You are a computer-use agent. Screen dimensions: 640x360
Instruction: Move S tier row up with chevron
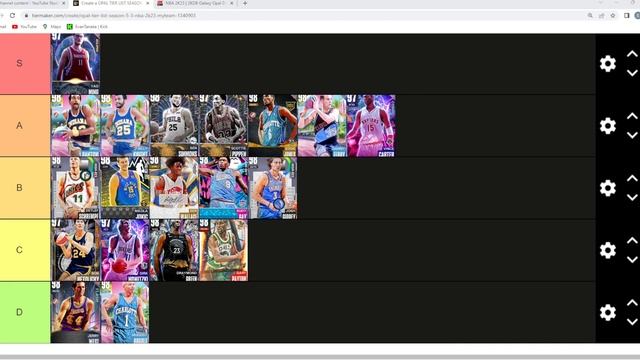point(632,54)
